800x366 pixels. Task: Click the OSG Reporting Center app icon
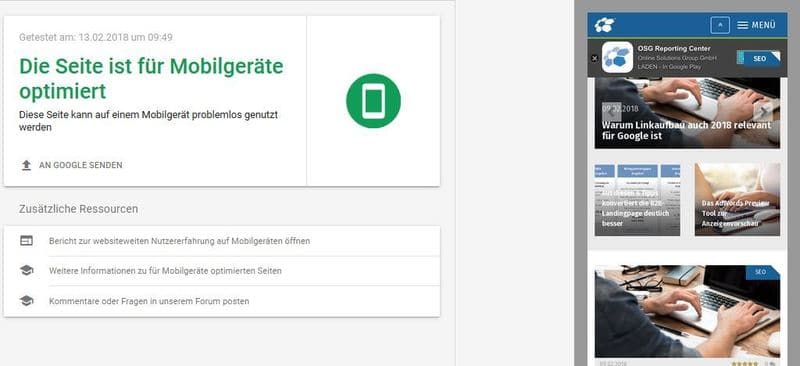pyautogui.click(x=617, y=57)
